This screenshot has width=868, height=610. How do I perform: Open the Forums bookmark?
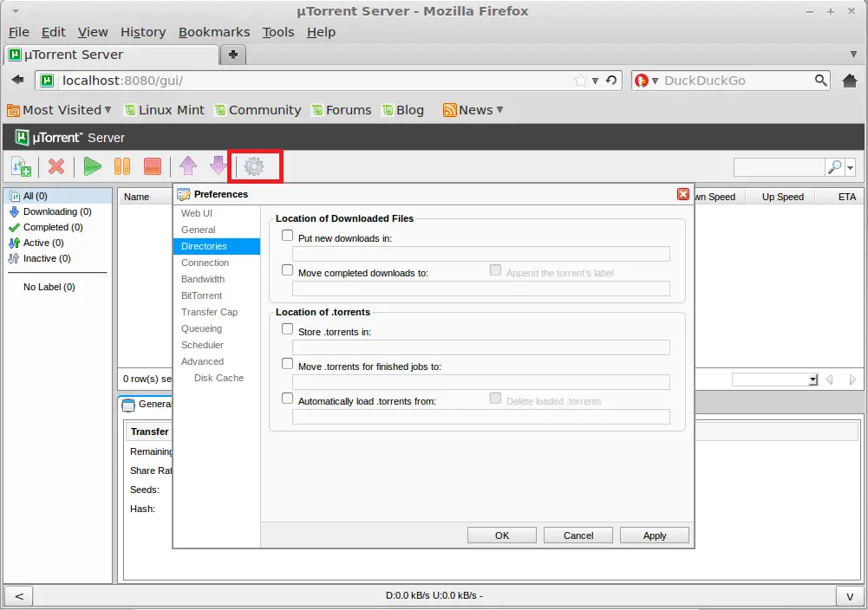click(343, 110)
